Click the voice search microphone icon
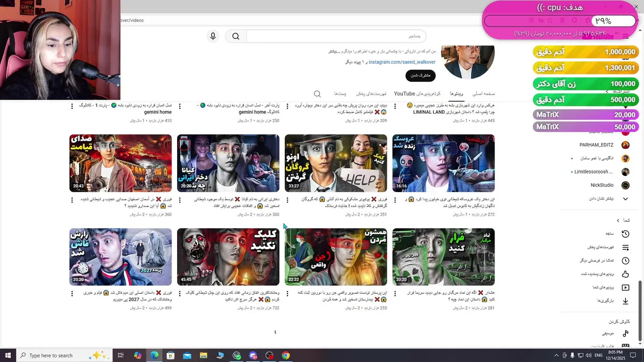 (213, 36)
